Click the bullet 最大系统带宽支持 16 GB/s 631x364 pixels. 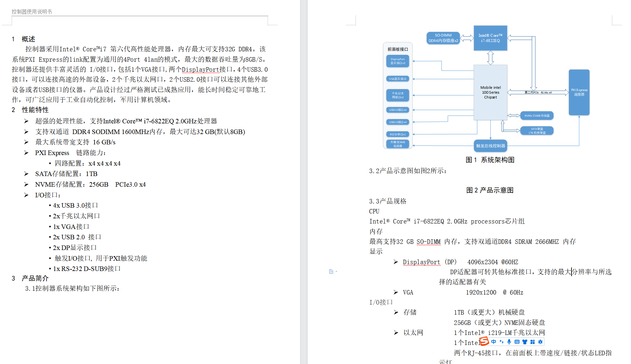75,142
